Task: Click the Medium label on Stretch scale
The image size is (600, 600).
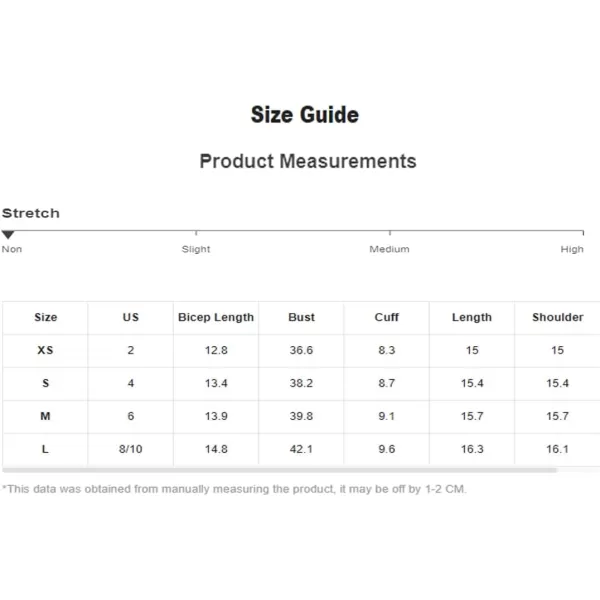Action: (389, 249)
